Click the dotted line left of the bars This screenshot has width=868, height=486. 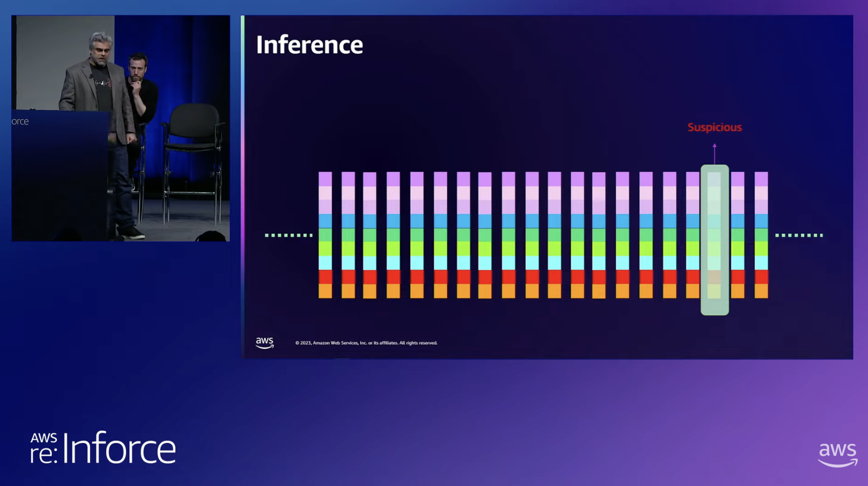pyautogui.click(x=289, y=235)
